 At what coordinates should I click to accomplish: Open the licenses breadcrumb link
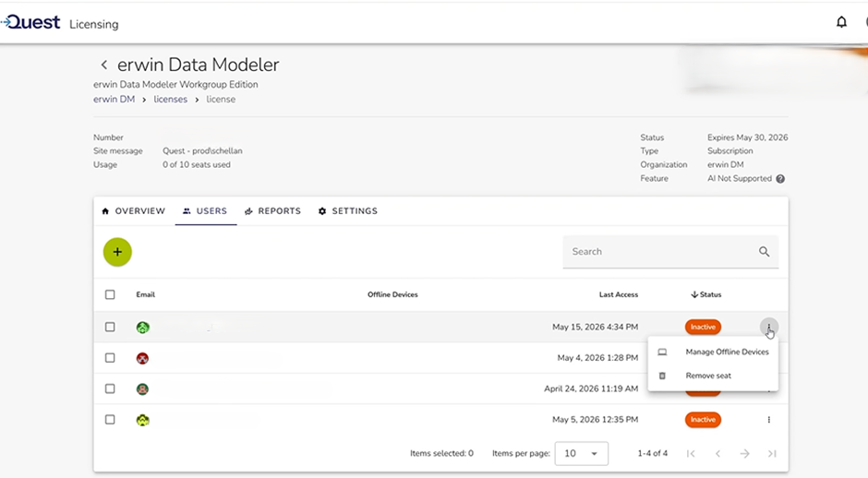click(x=171, y=100)
